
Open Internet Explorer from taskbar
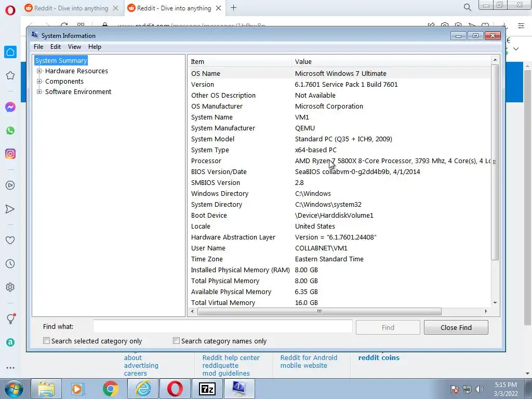coord(142,389)
